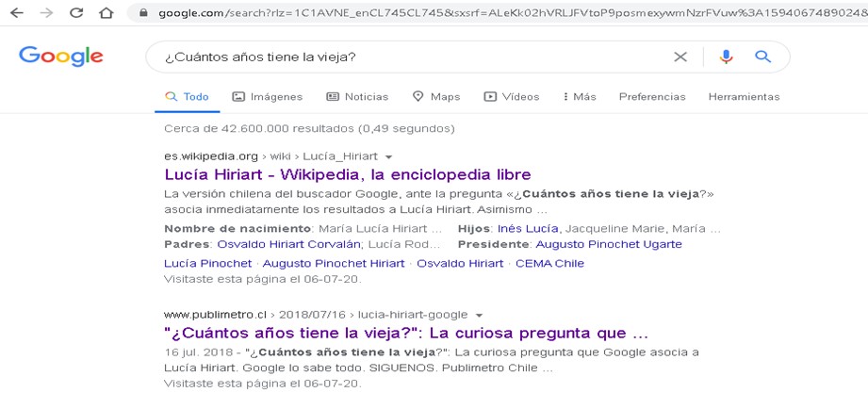Click inside the Google search text field
The image size is (868, 409).
[x=405, y=57]
